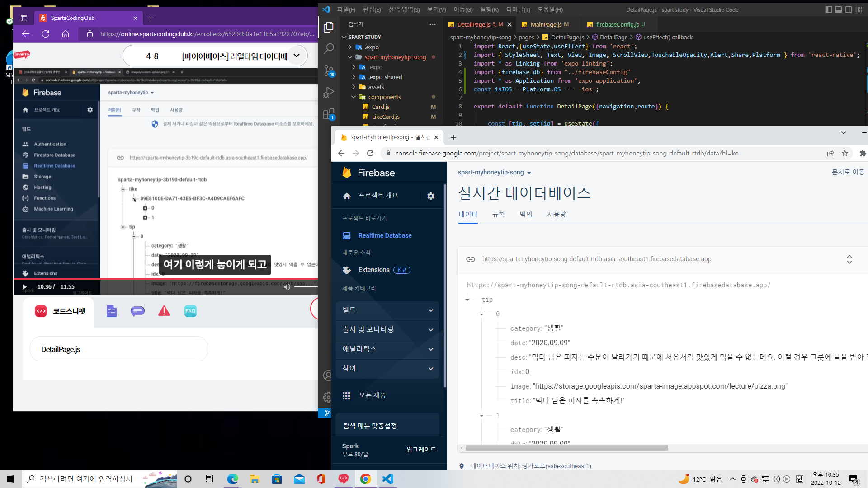Toggle the VS Code panel layout button

838,9
